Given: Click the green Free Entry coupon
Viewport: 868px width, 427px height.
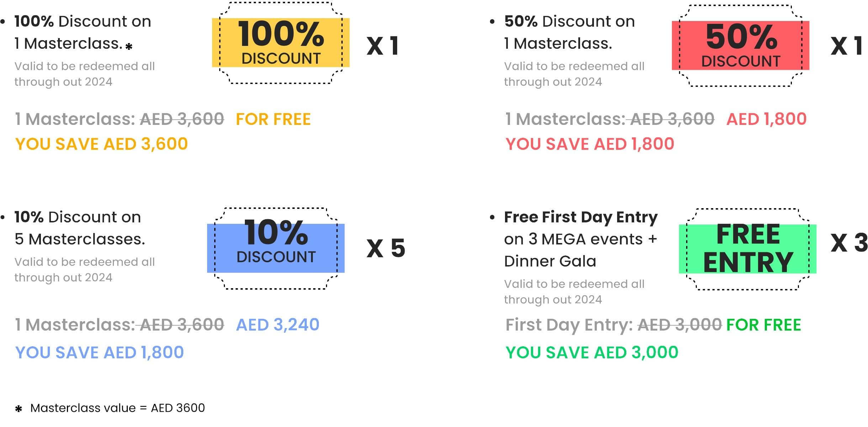Looking at the screenshot, I should (747, 249).
